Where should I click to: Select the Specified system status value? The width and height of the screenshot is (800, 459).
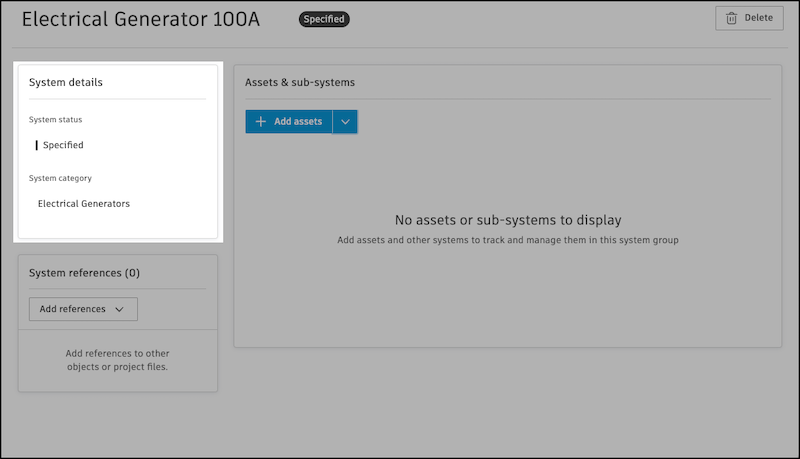(63, 145)
